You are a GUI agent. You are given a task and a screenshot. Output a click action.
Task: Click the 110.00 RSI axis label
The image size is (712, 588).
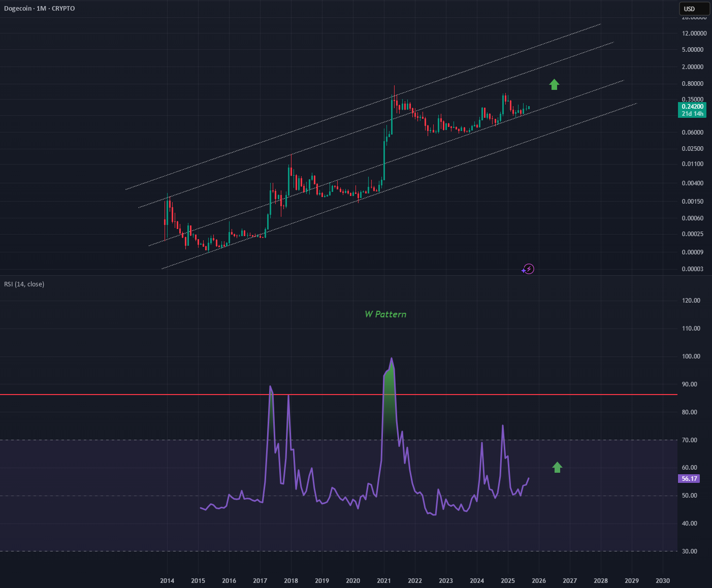click(x=691, y=329)
